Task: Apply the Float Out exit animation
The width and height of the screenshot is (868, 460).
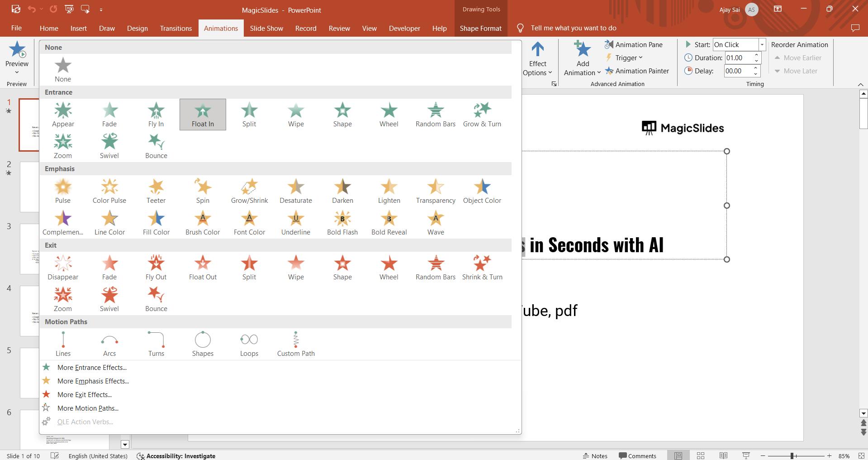Action: pos(203,268)
